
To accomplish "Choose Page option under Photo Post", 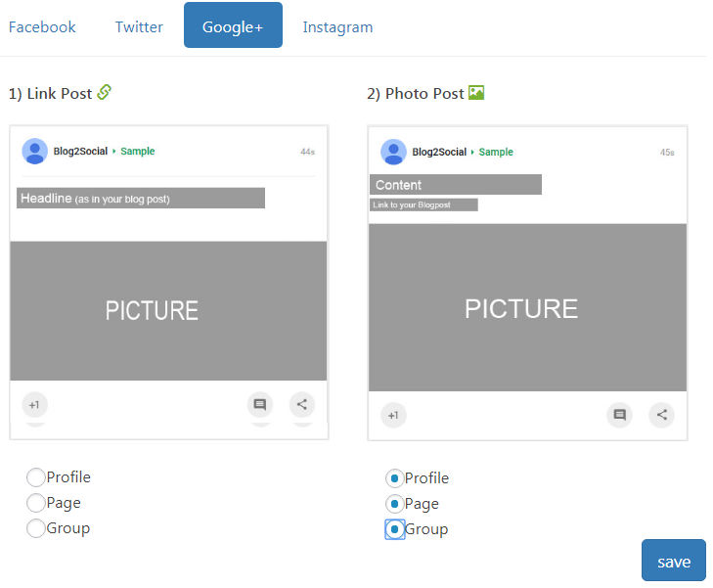I will click(x=394, y=504).
